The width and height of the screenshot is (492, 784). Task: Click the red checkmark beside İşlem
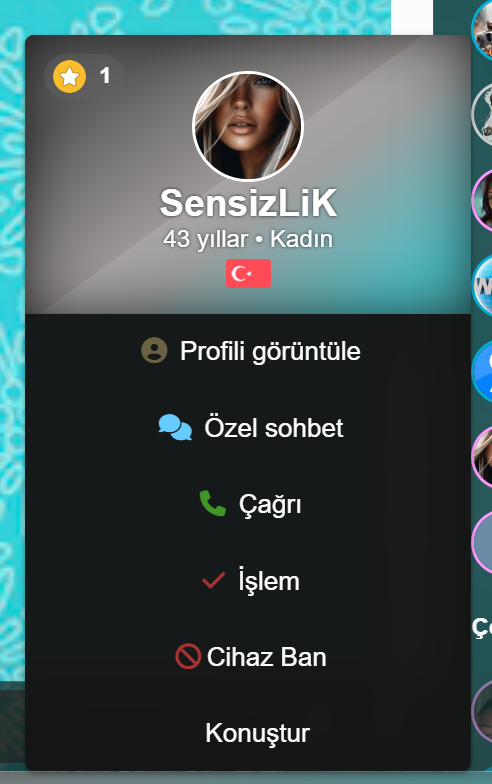(x=213, y=580)
